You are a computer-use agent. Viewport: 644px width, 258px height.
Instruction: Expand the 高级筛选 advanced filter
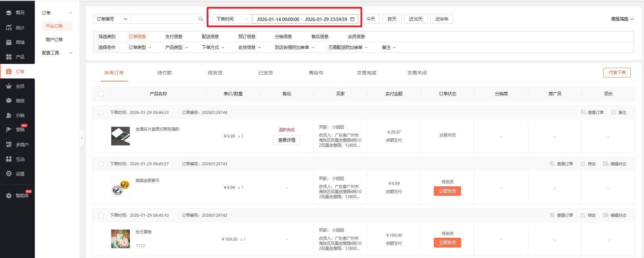coord(622,19)
